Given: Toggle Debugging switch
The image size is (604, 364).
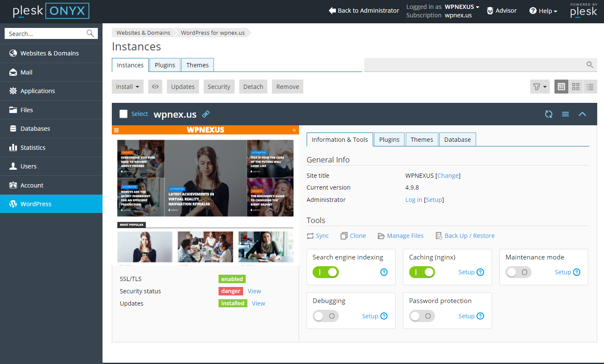Looking at the screenshot, I should point(326,316).
